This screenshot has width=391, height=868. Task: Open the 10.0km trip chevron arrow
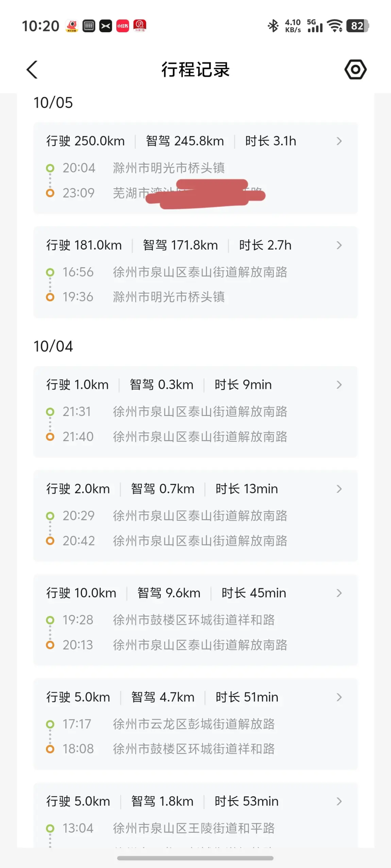[339, 593]
